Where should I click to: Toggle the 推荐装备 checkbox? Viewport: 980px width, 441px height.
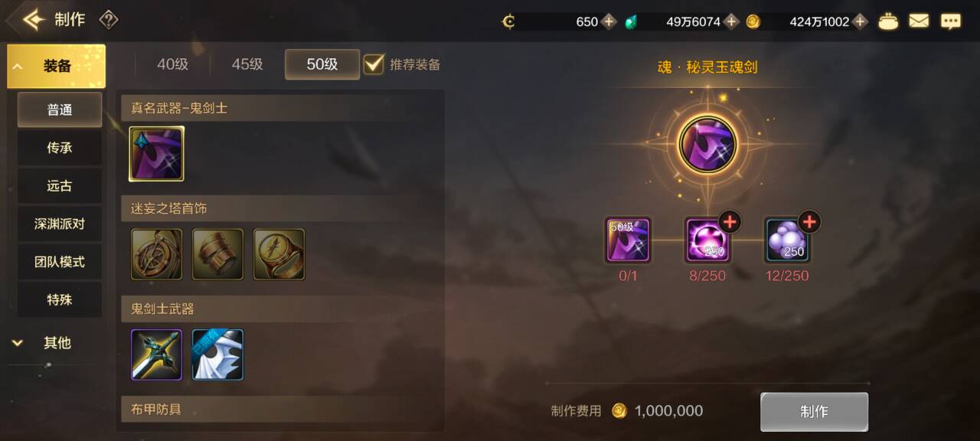(x=374, y=64)
